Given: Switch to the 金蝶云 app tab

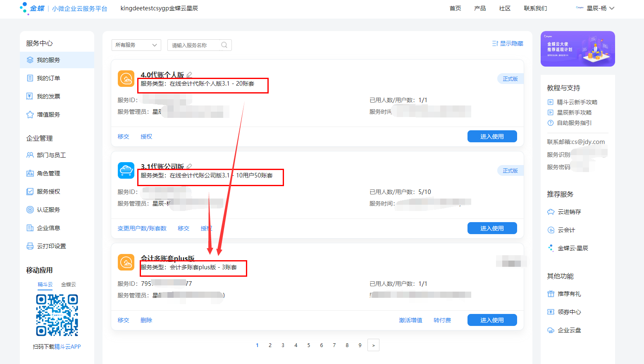Looking at the screenshot, I should (x=69, y=285).
